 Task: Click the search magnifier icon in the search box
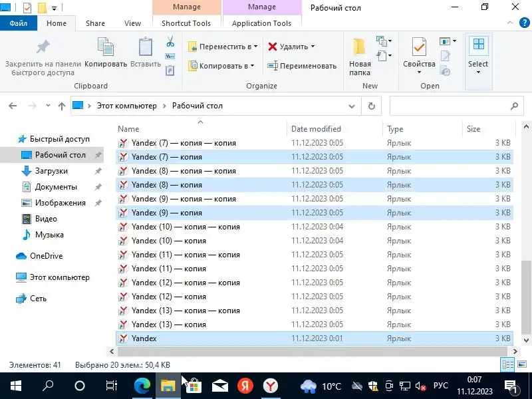point(514,106)
